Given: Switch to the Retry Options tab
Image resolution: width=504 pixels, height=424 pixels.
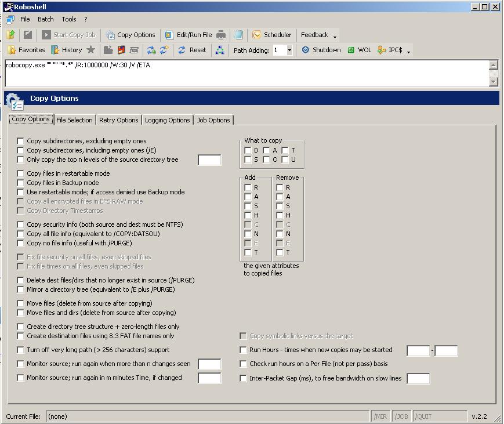Looking at the screenshot, I should (x=119, y=120).
